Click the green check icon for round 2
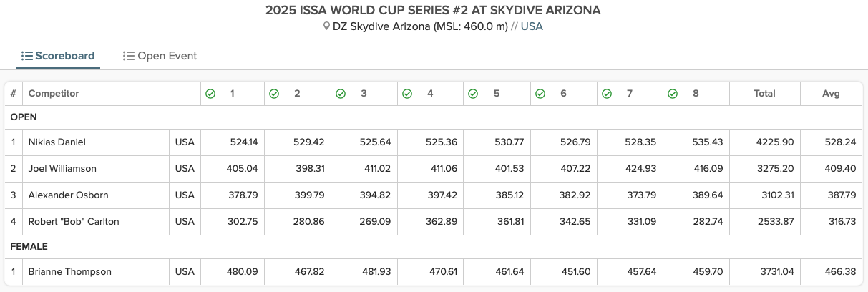The width and height of the screenshot is (868, 292). [x=274, y=94]
